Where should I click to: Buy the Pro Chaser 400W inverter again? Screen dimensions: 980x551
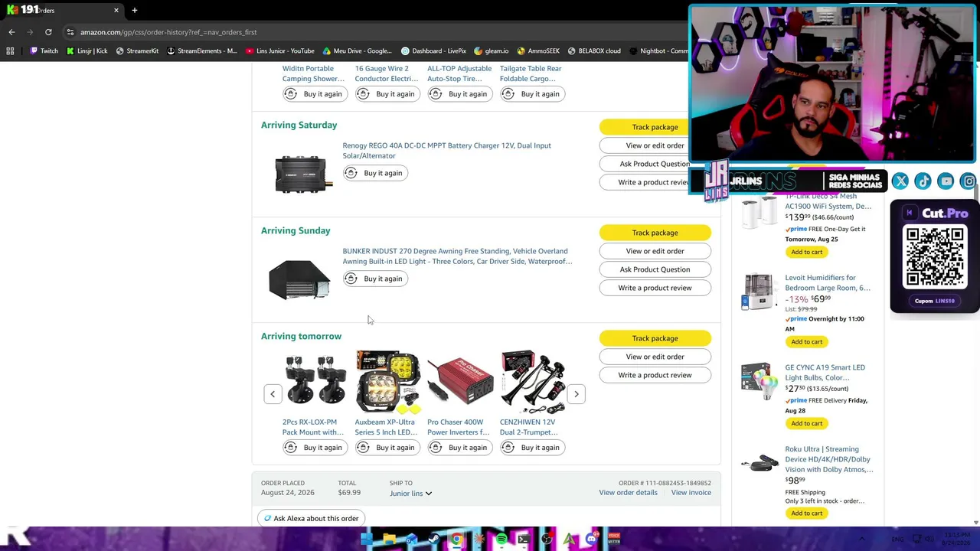point(459,448)
